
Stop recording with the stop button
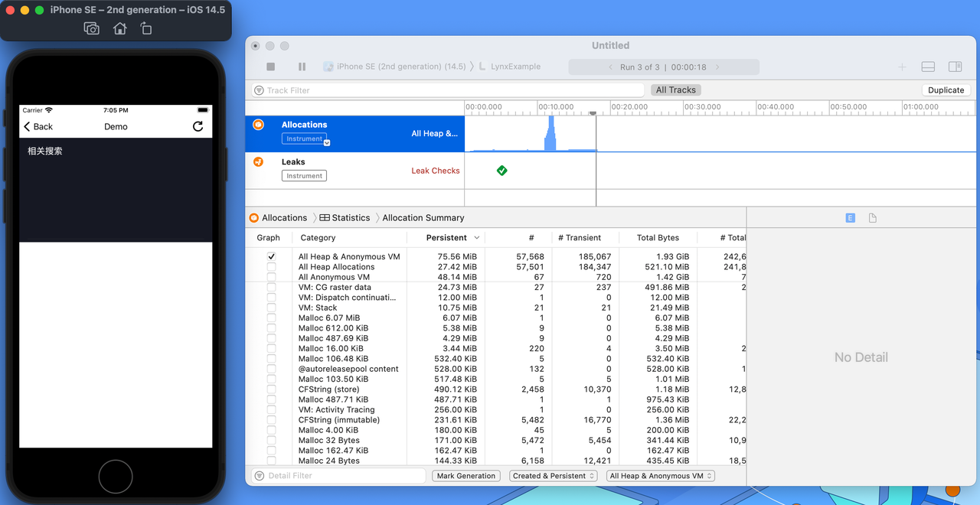click(x=270, y=67)
